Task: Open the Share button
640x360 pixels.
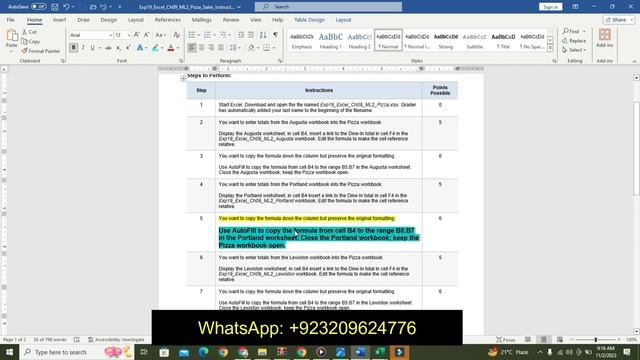Action: (619, 20)
